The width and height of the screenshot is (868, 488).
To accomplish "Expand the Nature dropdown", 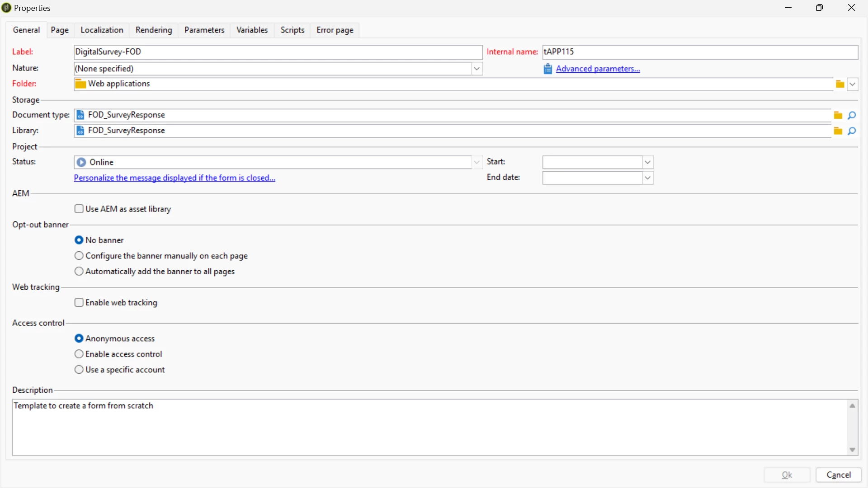I will pyautogui.click(x=476, y=69).
